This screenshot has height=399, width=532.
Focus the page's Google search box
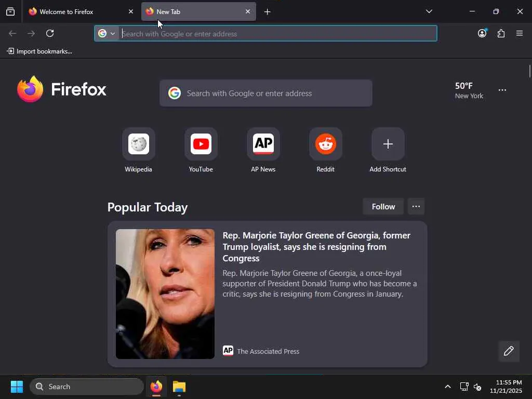(266, 93)
